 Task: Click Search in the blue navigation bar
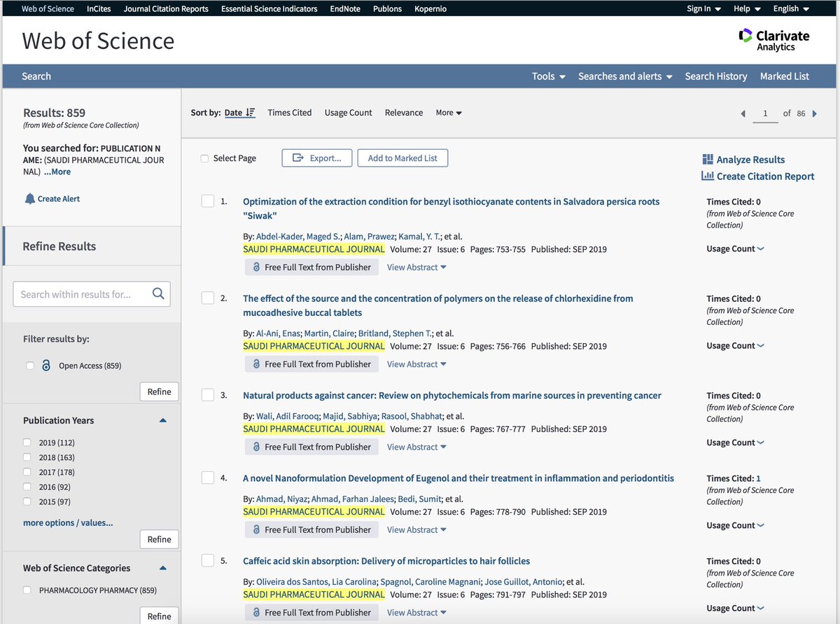point(36,76)
